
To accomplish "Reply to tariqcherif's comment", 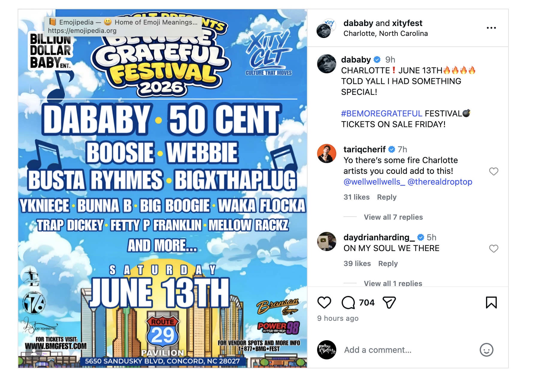I will pos(387,197).
